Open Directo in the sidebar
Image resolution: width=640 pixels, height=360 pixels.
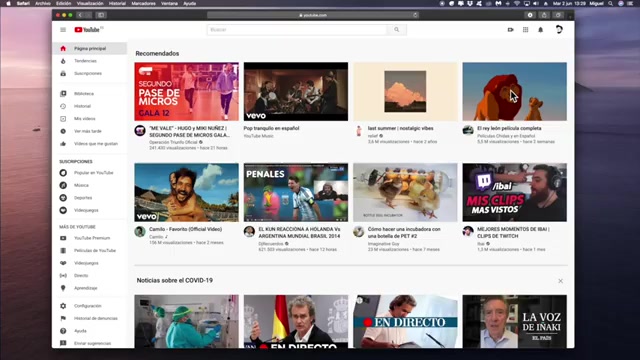pyautogui.click(x=89, y=276)
